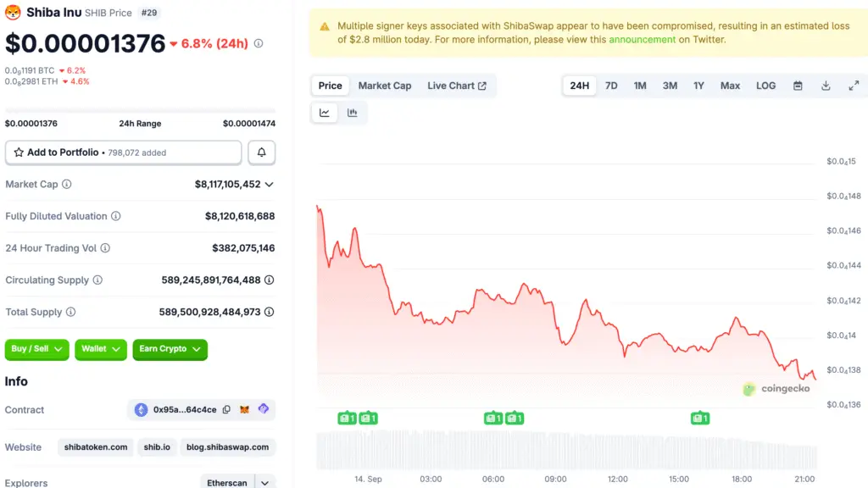Click the 24h Range progress bar
The width and height of the screenshot is (868, 488).
(140, 110)
